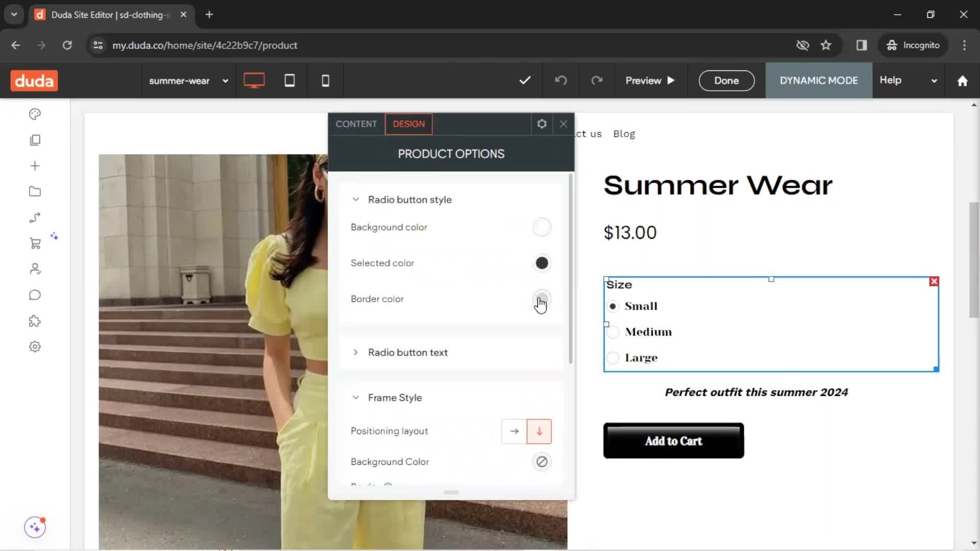980x551 pixels.
Task: Open the Connected data icon in sidebar
Action: [35, 217]
